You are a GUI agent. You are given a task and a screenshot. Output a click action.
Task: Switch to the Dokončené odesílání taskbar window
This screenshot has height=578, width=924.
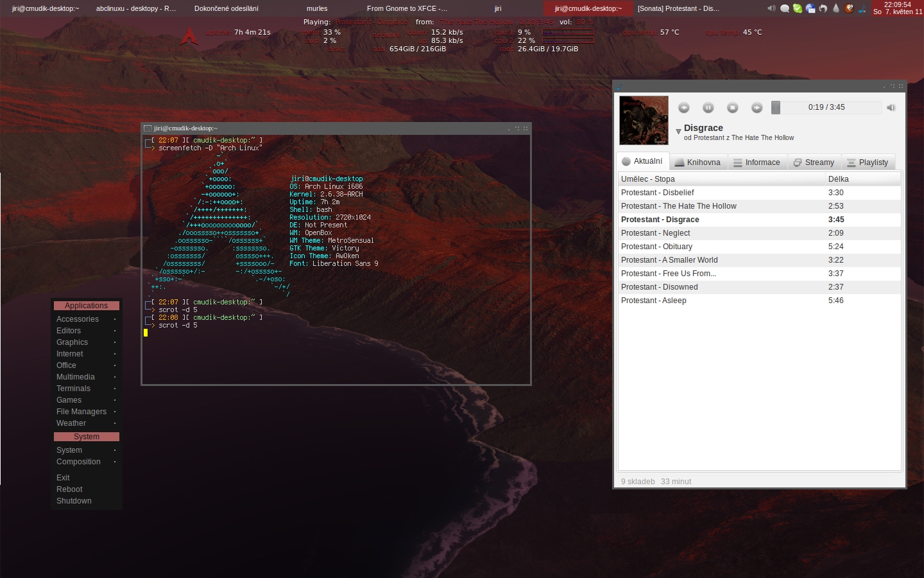coord(227,8)
